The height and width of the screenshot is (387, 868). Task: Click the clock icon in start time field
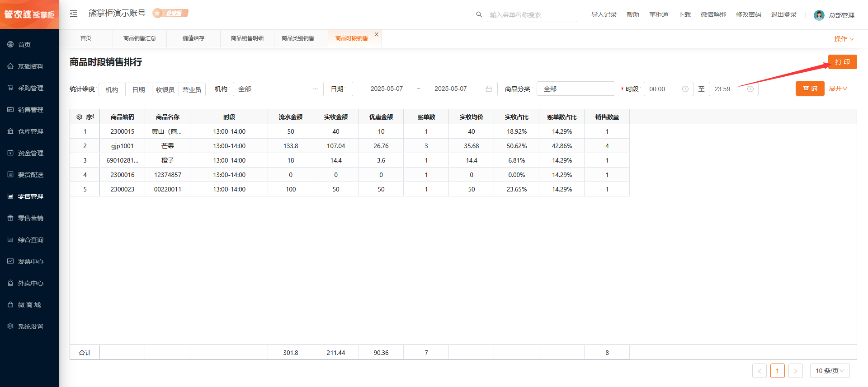pos(685,89)
